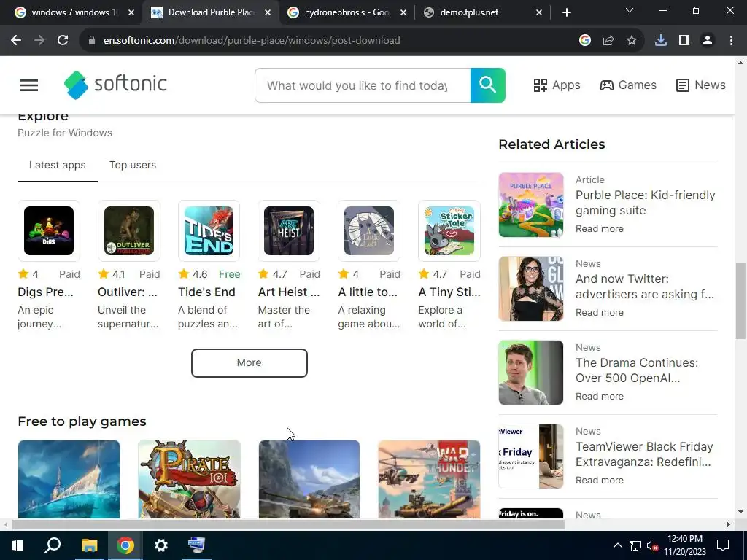Open the underwater submarine game card
The image size is (747, 560).
(x=69, y=479)
